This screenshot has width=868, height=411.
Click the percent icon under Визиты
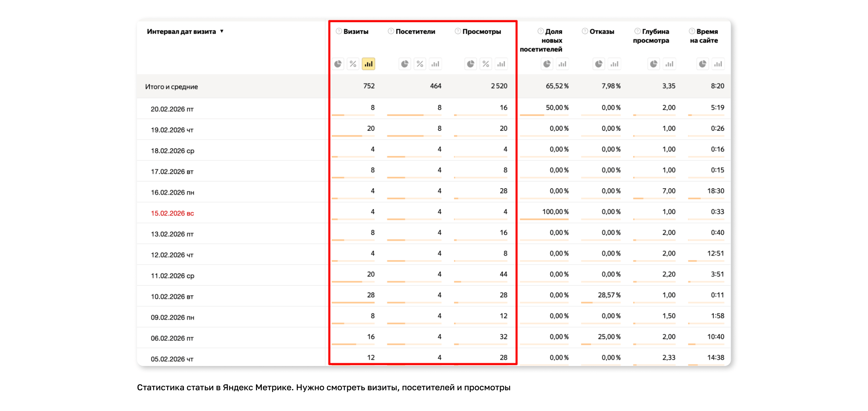(353, 64)
